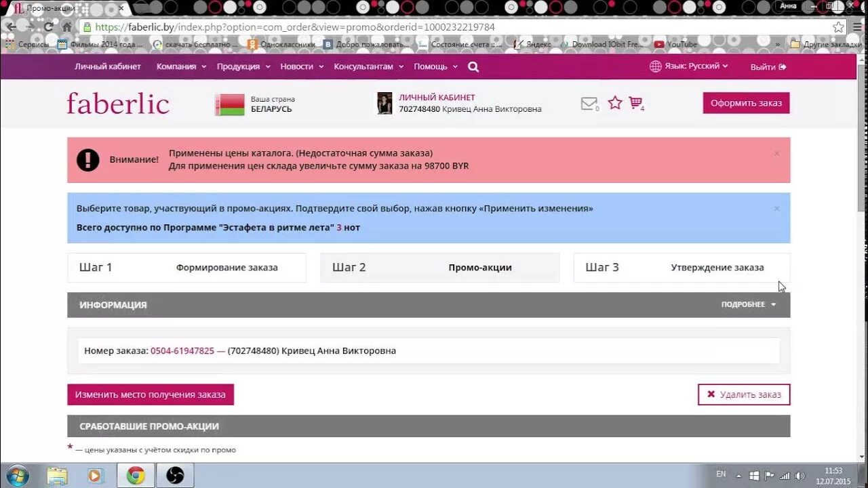Open Action Center flag tray icon

(x=769, y=476)
